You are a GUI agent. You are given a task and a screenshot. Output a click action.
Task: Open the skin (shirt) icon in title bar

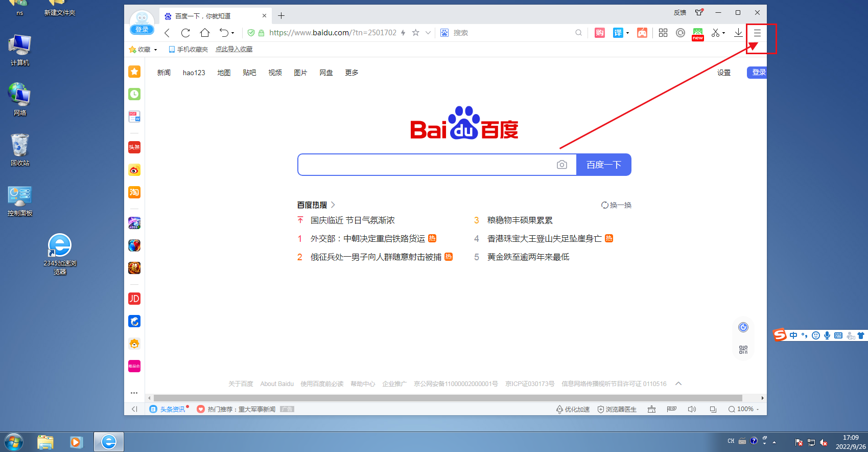[699, 12]
